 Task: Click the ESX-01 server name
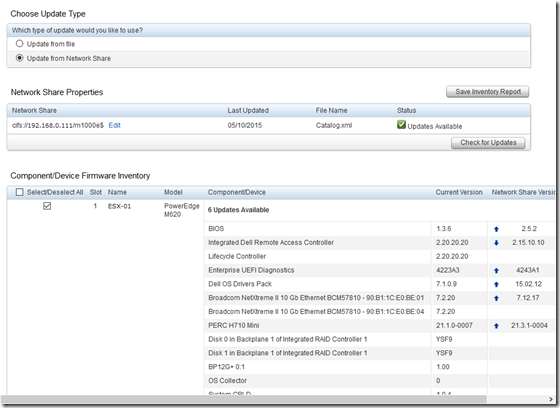119,206
